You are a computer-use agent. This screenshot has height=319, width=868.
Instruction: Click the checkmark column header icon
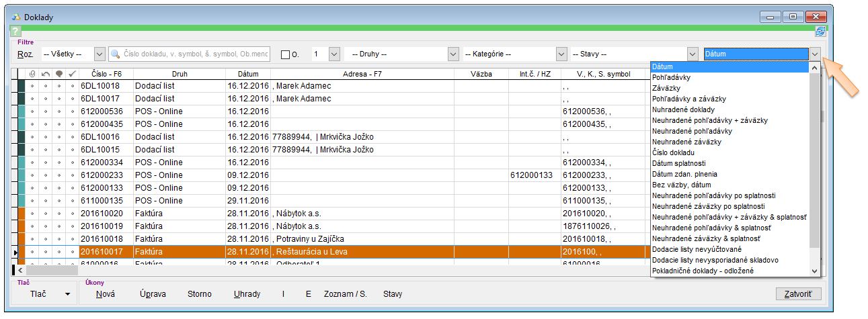pos(73,73)
